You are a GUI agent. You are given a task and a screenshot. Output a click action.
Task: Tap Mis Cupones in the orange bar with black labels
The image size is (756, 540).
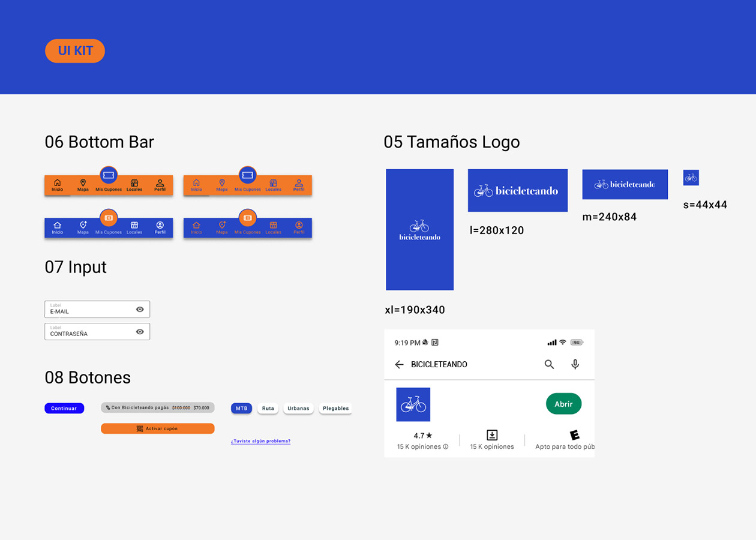tap(109, 180)
